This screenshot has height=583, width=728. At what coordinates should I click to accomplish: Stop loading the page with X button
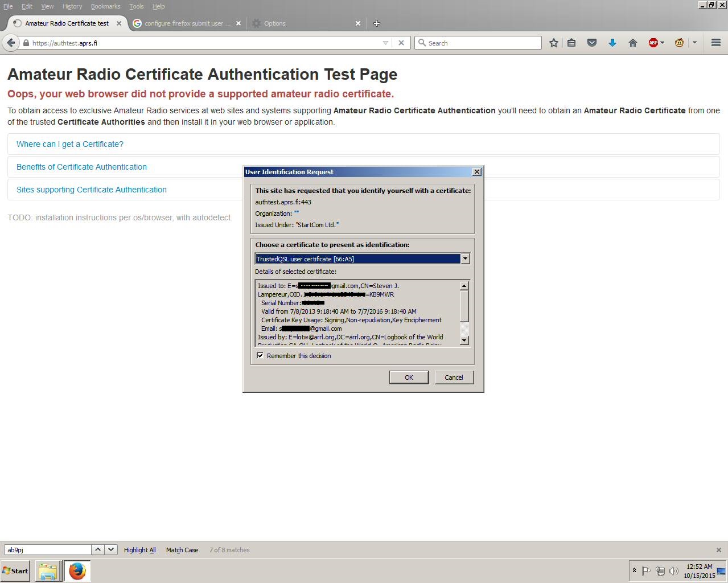click(401, 43)
